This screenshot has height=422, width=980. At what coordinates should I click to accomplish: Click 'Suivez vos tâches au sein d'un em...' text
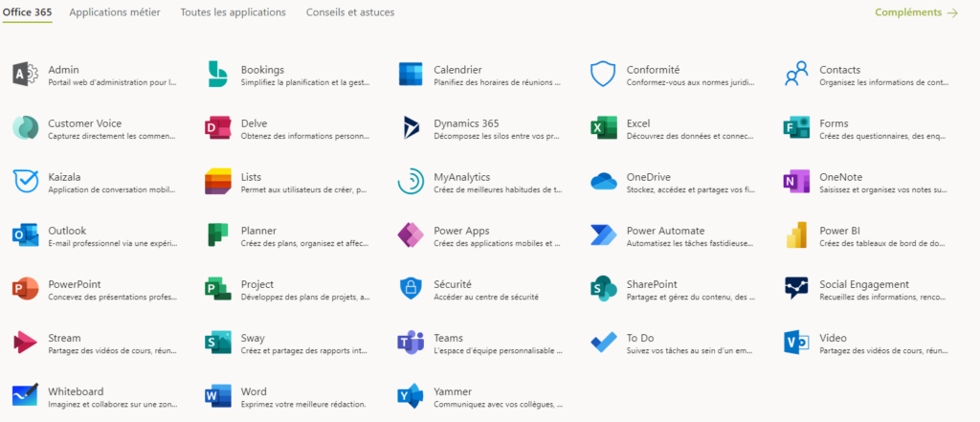click(x=690, y=351)
